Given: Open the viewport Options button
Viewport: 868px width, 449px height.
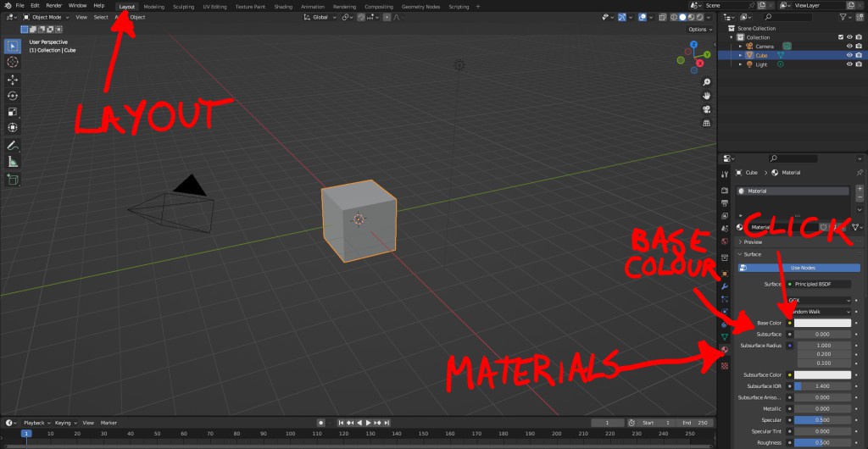Looking at the screenshot, I should [x=698, y=29].
